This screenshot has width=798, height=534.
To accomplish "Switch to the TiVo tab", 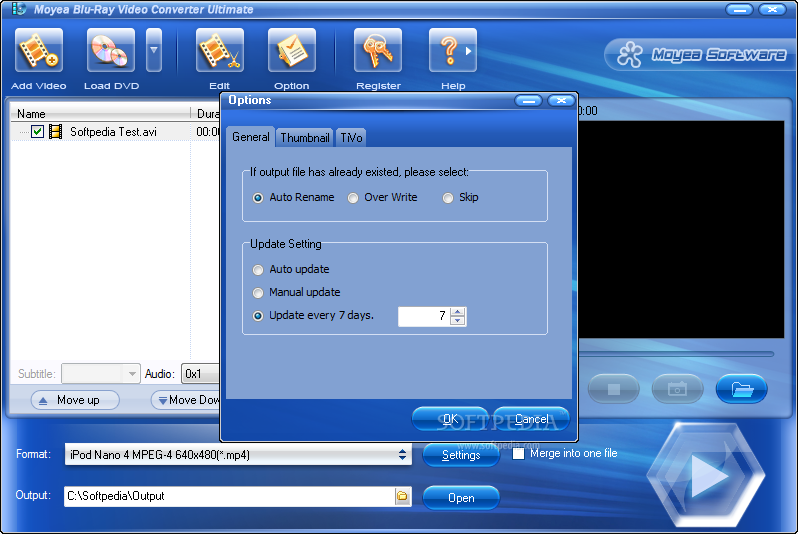I will pyautogui.click(x=351, y=138).
